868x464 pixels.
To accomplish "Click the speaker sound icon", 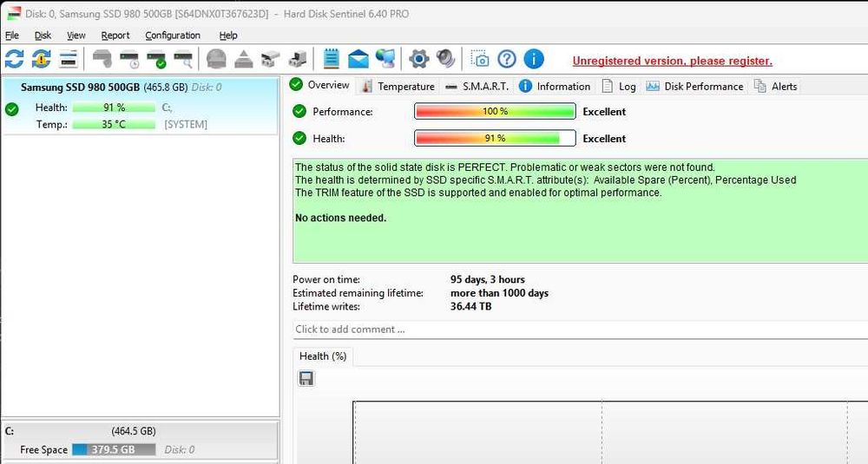I will (x=445, y=59).
